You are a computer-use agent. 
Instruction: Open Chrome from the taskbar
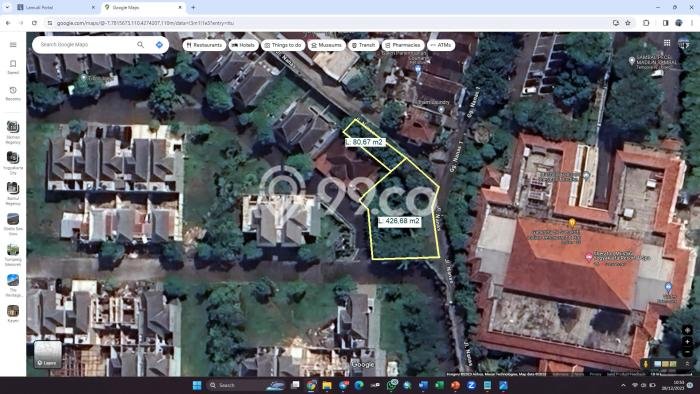[x=311, y=385]
